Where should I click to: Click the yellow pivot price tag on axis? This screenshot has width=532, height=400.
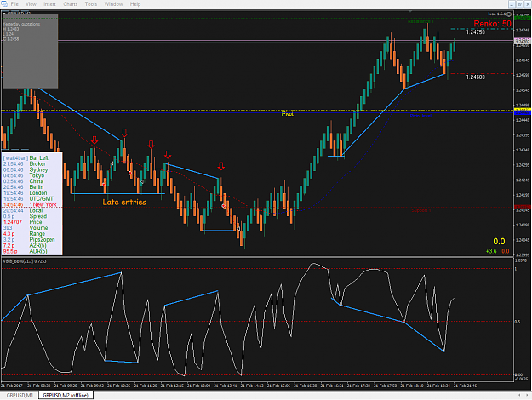pyautogui.click(x=523, y=109)
